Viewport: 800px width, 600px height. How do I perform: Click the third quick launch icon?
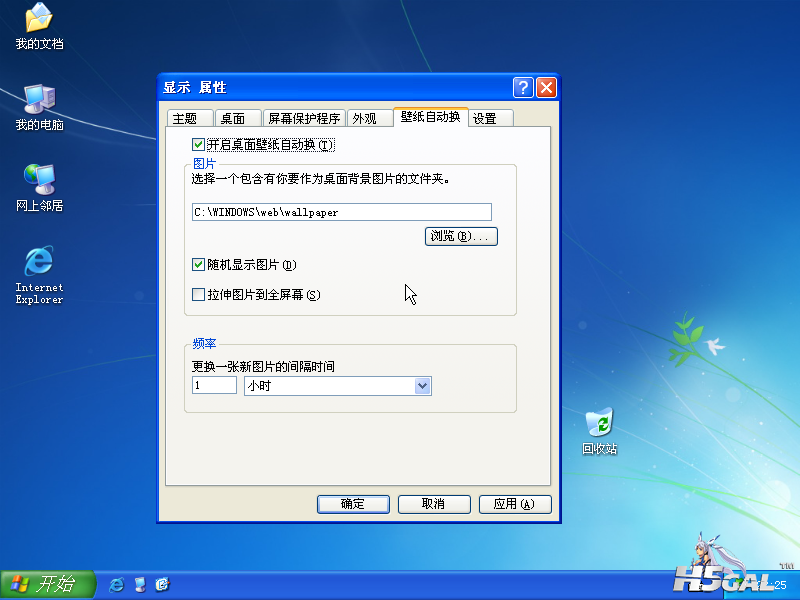coord(162,584)
